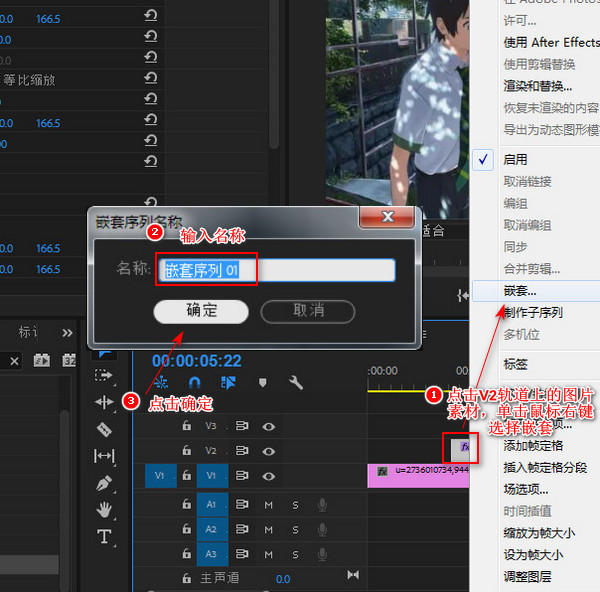This screenshot has height=592, width=600.
Task: Toggle A3 track lock
Action: click(187, 553)
